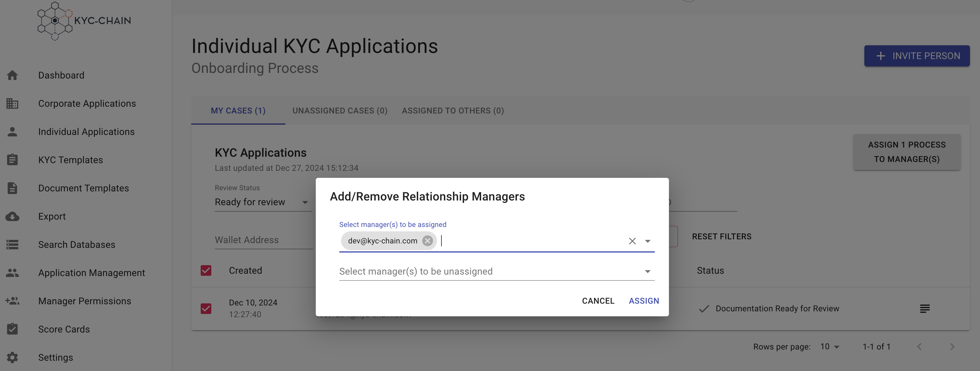Go to the next page arrow

(x=952, y=347)
